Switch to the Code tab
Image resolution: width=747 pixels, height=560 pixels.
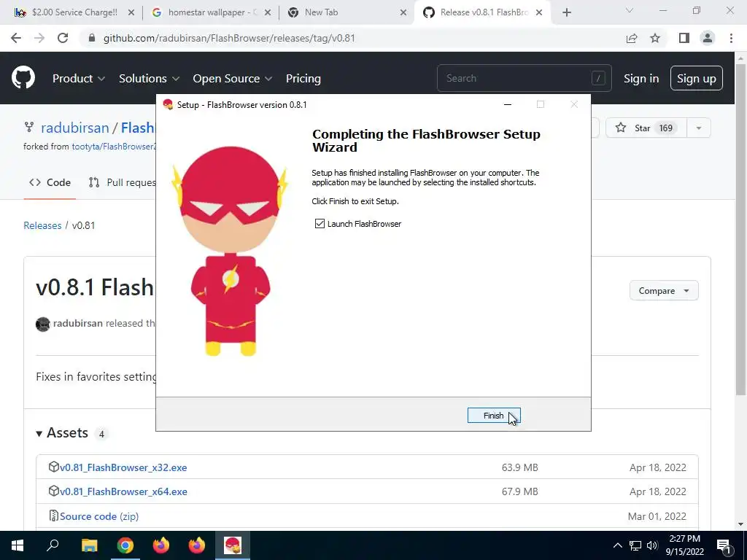point(50,182)
